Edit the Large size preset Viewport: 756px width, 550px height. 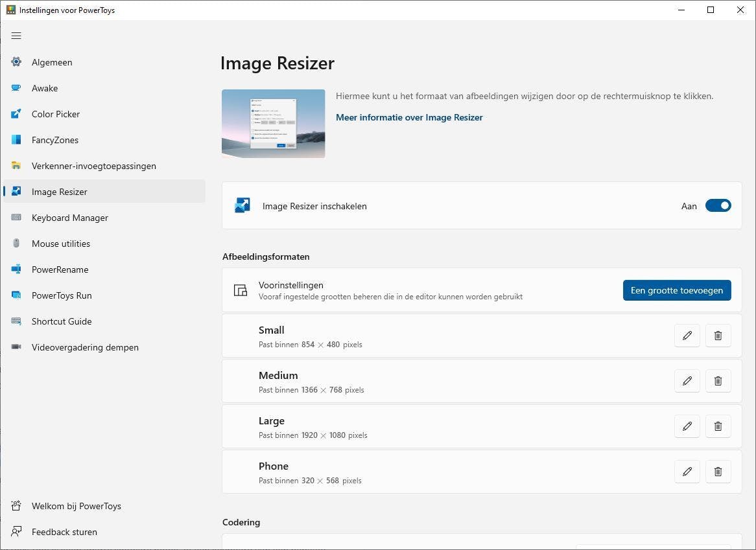[x=687, y=426]
